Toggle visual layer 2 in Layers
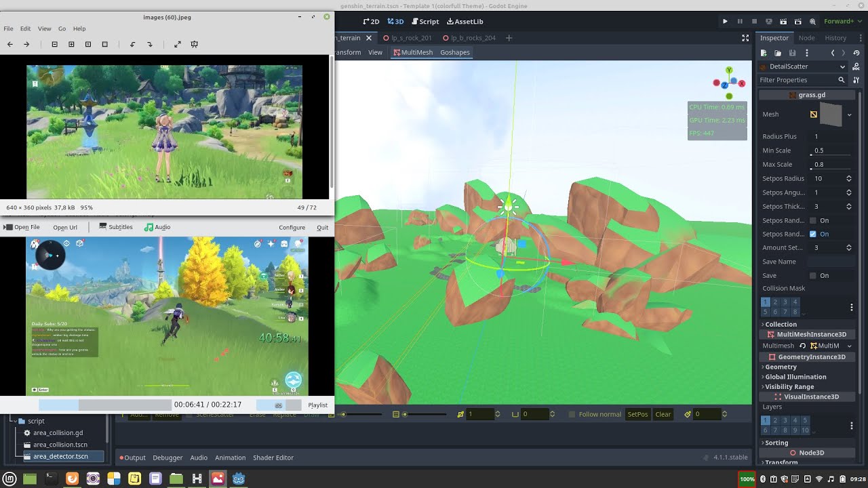868x488 pixels. tap(775, 421)
